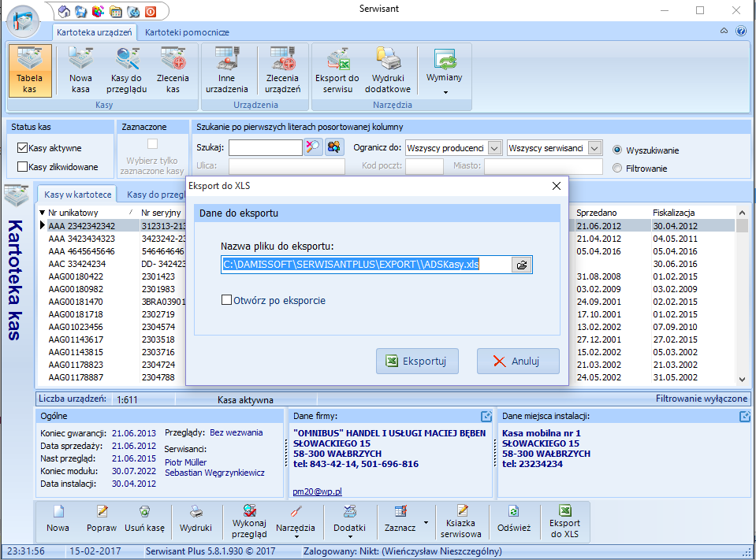
Task: Click Kasy do przeglądu ribbon icon
Action: pyautogui.click(x=125, y=70)
